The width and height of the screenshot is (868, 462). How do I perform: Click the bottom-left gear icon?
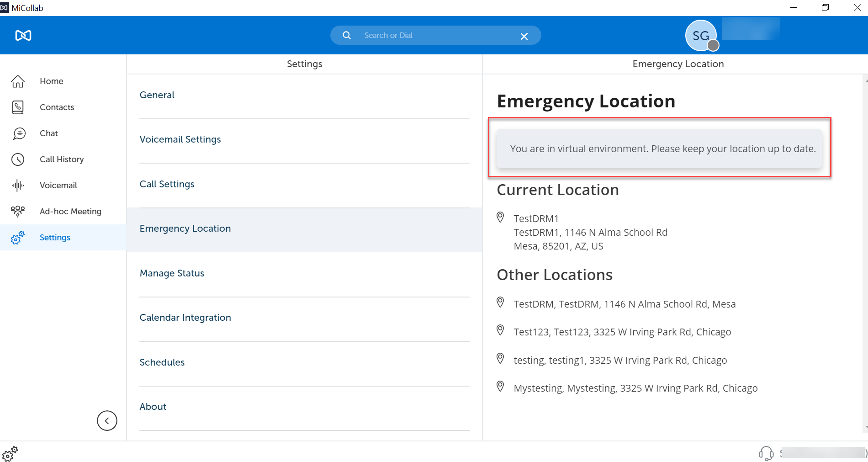coord(10,454)
